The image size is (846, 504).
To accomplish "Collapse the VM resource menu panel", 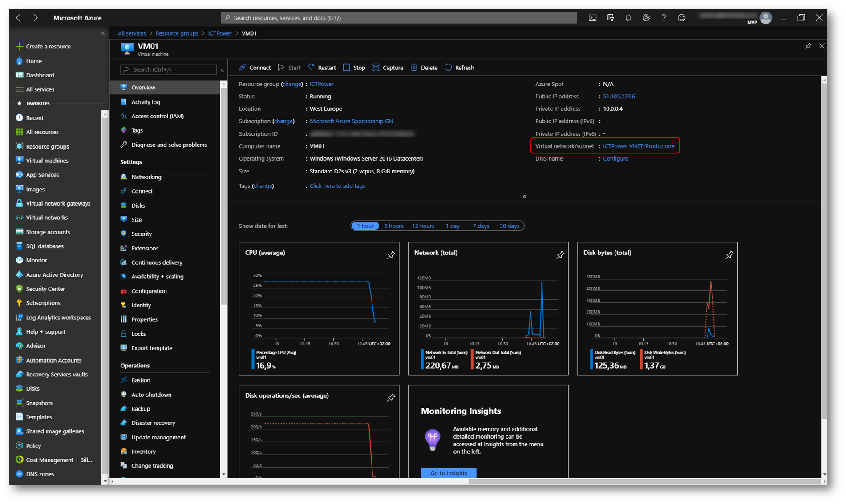I will click(222, 70).
